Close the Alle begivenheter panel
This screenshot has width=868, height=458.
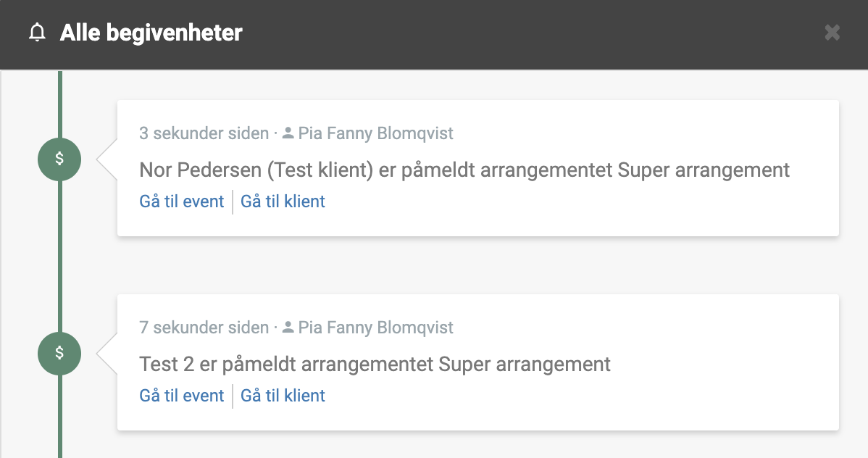832,33
